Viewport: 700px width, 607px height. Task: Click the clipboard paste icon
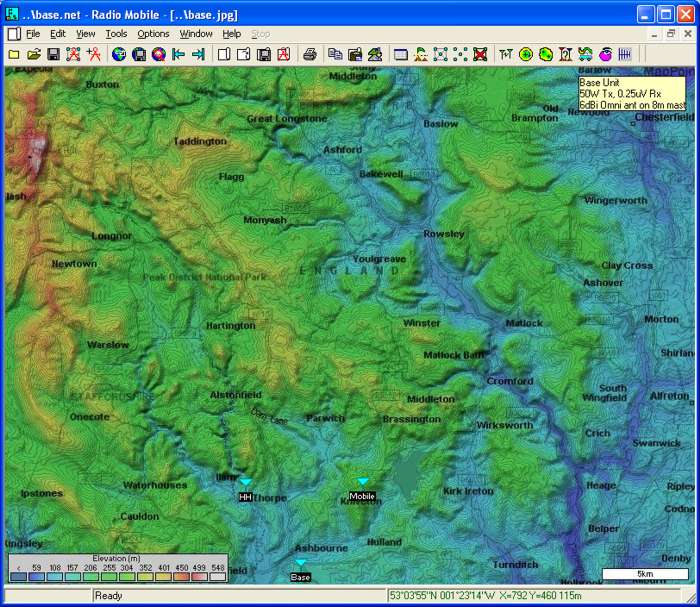tap(355, 54)
